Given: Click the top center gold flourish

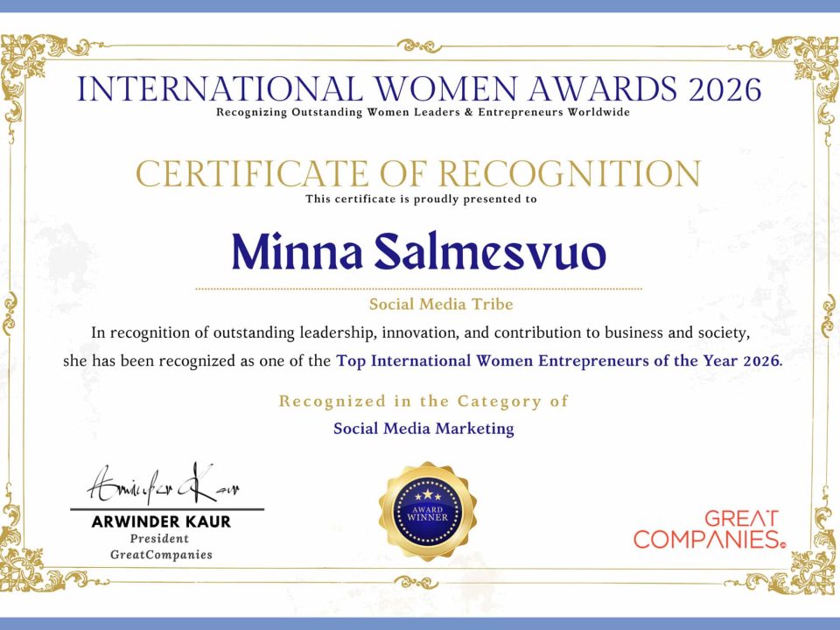Looking at the screenshot, I should [419, 45].
